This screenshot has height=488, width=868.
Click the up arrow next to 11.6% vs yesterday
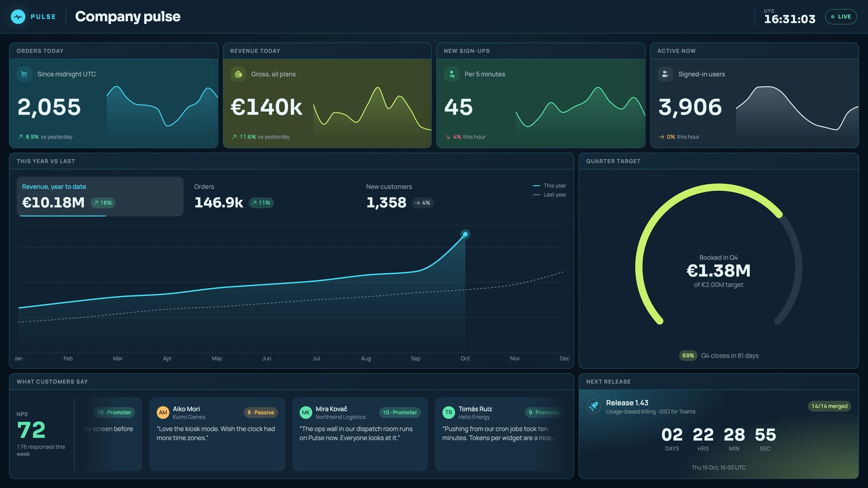(x=234, y=137)
